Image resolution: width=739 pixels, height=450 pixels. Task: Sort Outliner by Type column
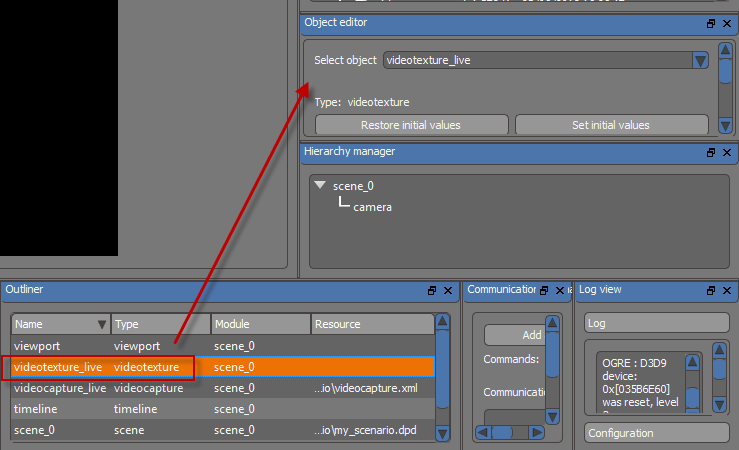pyautogui.click(x=161, y=324)
